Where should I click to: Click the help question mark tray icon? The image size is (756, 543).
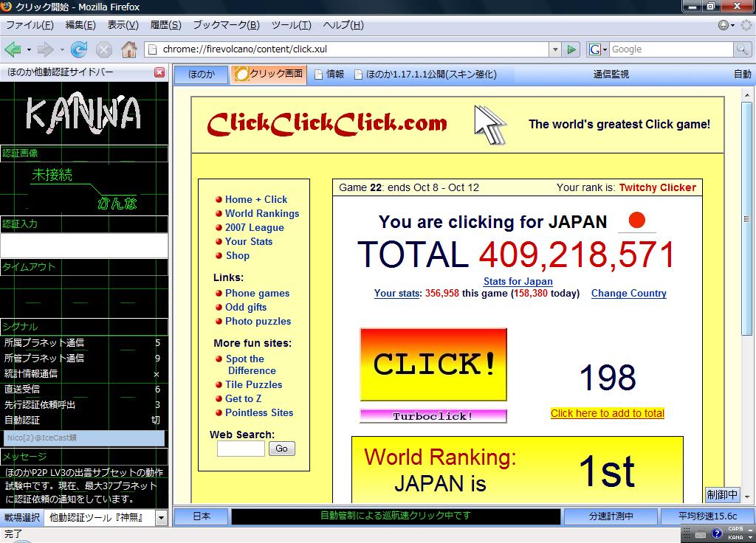[716, 533]
